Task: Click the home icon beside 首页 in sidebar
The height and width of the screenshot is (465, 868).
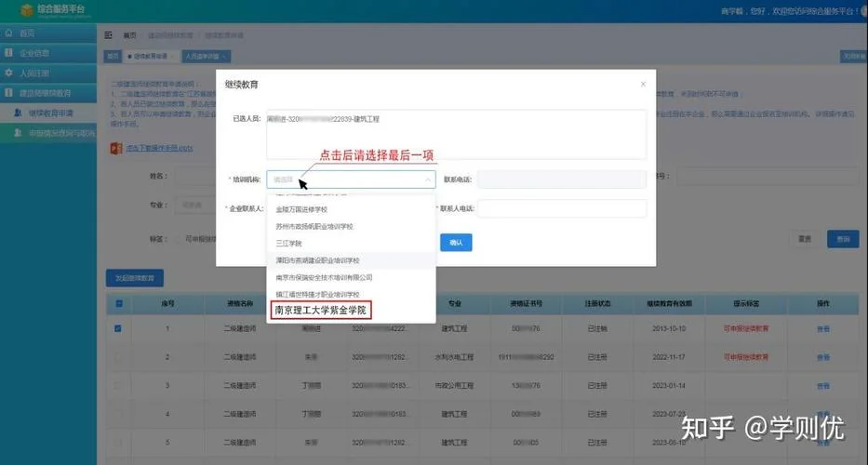Action: [x=9, y=33]
